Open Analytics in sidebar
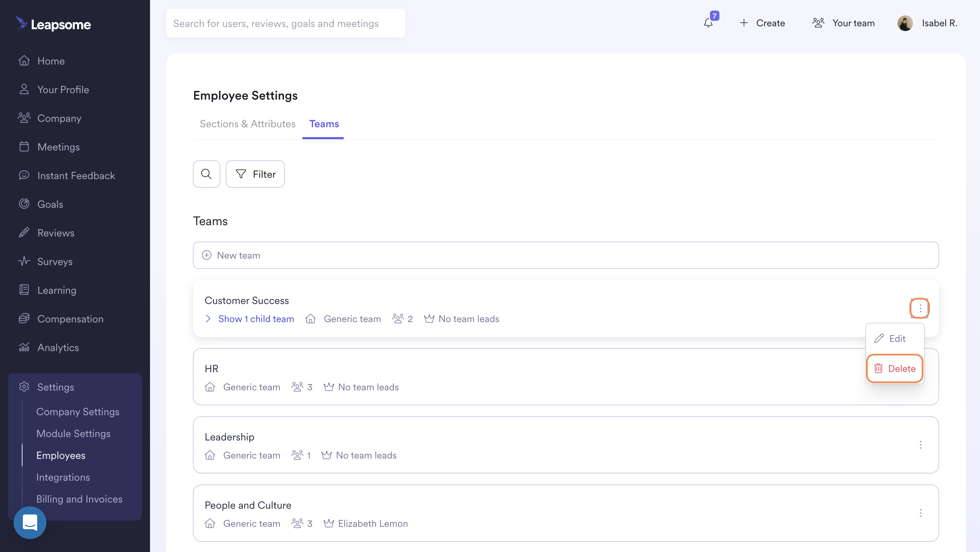 click(x=58, y=347)
